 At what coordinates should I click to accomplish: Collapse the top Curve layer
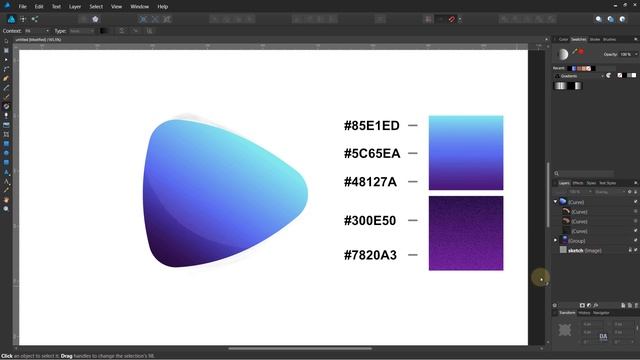pos(555,202)
